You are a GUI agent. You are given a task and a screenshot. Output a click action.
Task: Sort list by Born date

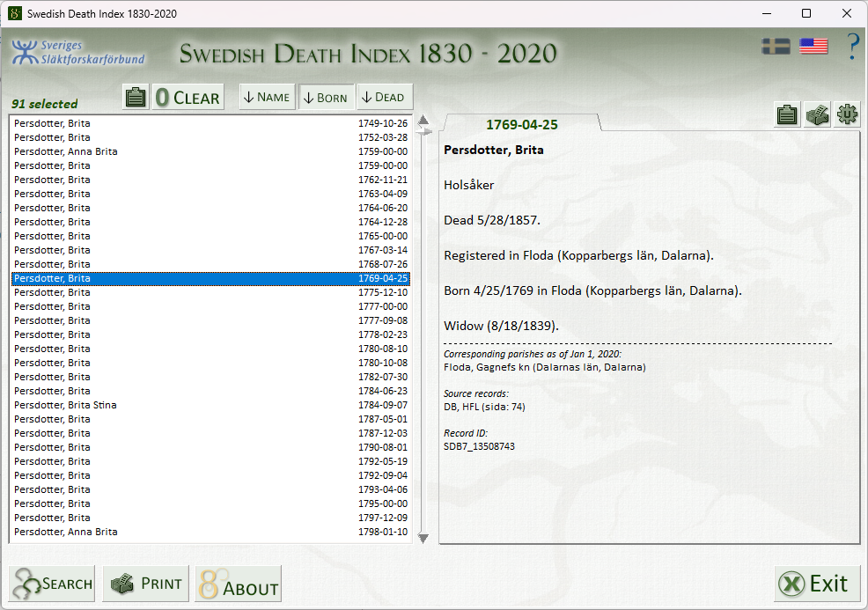pyautogui.click(x=326, y=98)
